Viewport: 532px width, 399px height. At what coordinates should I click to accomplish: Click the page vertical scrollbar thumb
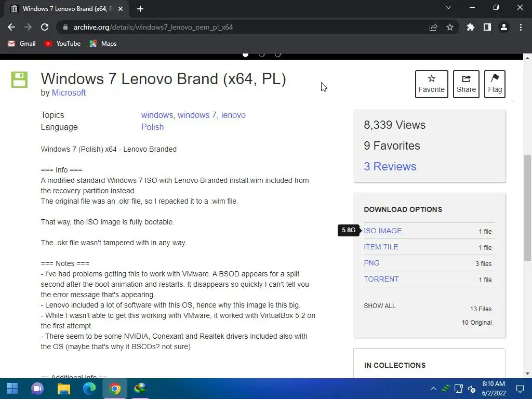[527, 208]
